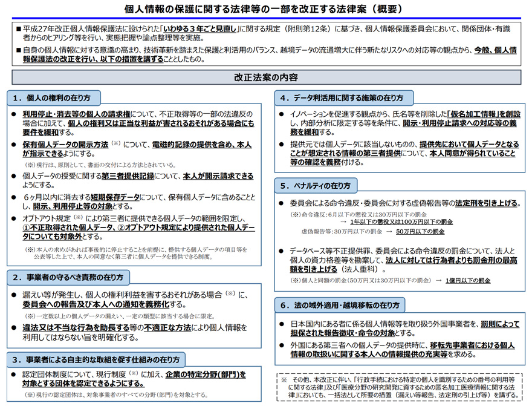Select heading 6. 法の域外適用・越境移転の在り方
This screenshot has height=406, width=532.
(339, 304)
